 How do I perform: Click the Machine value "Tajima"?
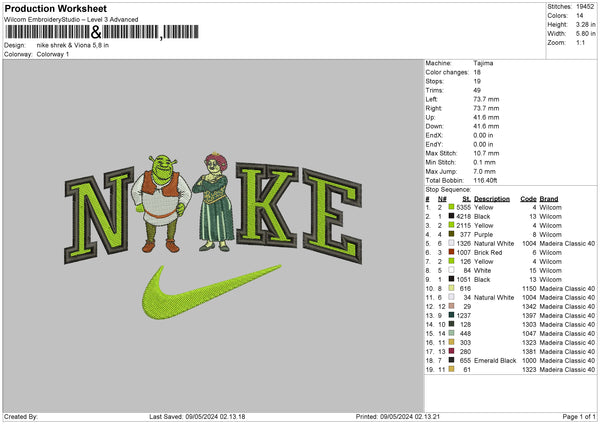point(483,63)
